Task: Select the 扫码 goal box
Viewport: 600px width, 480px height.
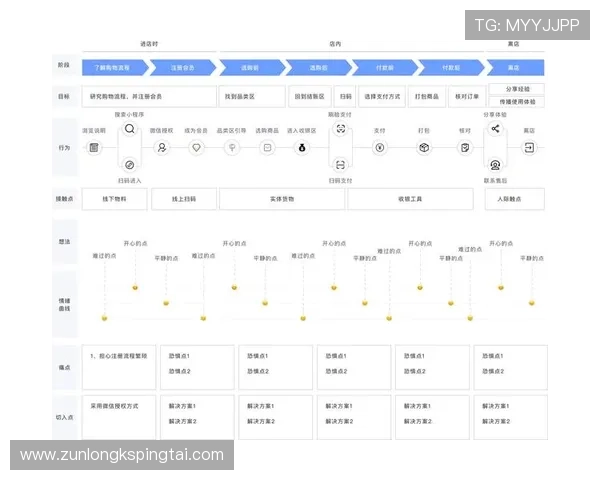Action: (346, 96)
